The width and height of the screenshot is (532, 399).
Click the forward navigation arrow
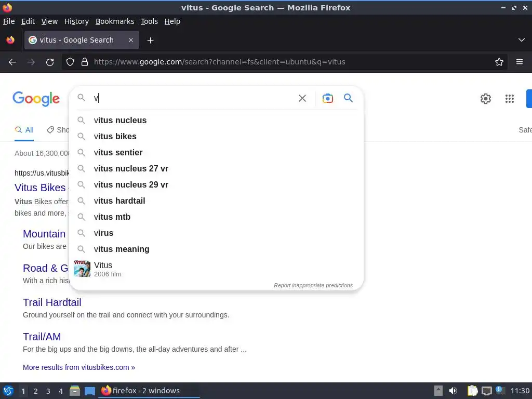tap(31, 62)
